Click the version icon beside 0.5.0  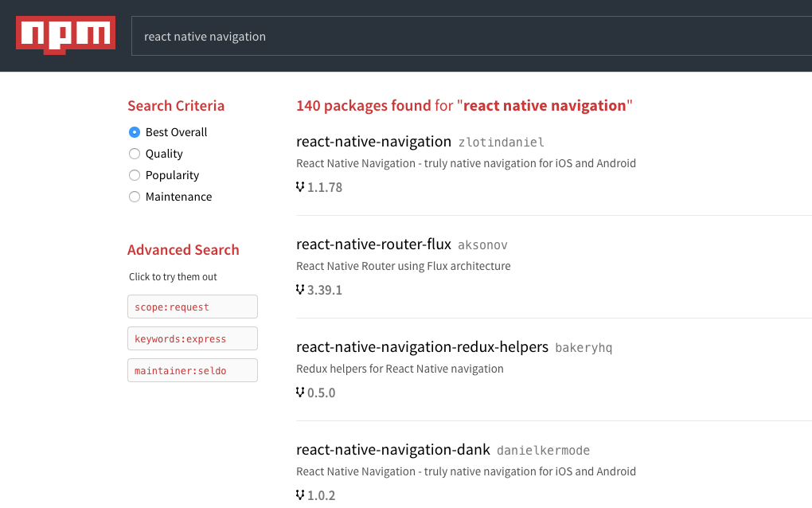(x=300, y=393)
